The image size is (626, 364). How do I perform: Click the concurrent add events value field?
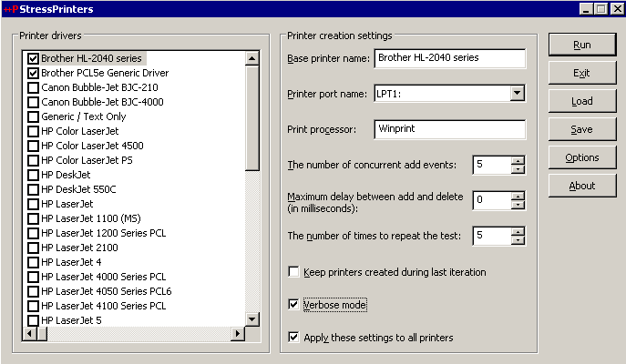tap(491, 165)
